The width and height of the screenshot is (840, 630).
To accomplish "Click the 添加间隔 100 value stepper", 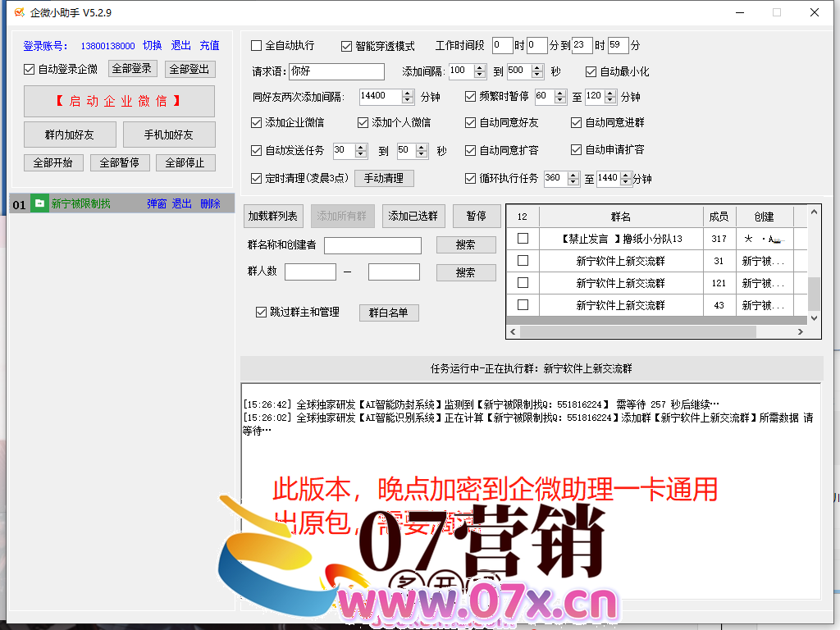I will [x=479, y=71].
